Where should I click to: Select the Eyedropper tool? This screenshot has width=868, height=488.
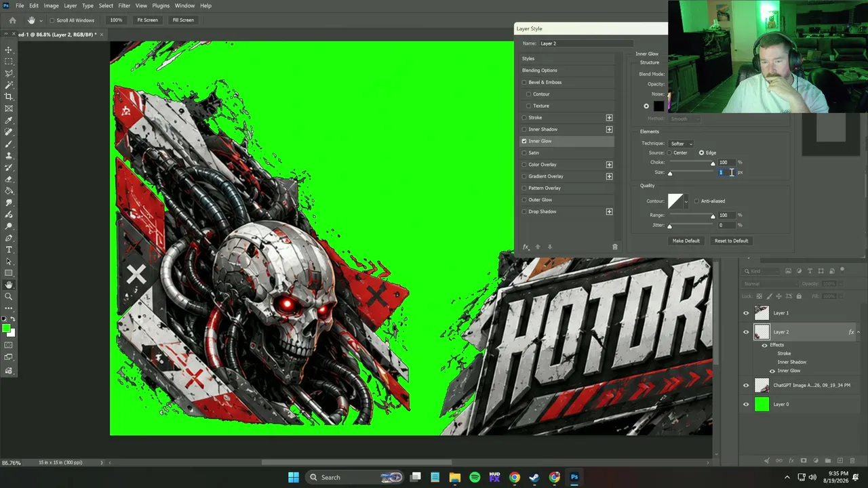pos(9,120)
